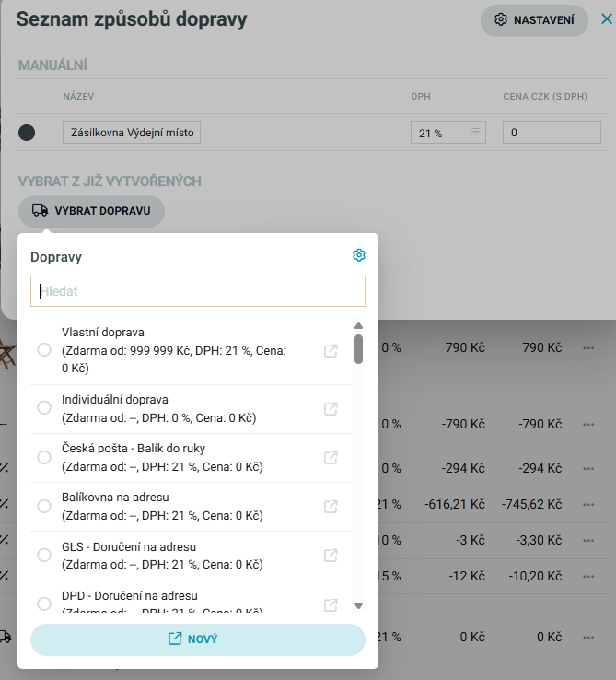Open the DPH 21 % dropdown

pyautogui.click(x=447, y=133)
